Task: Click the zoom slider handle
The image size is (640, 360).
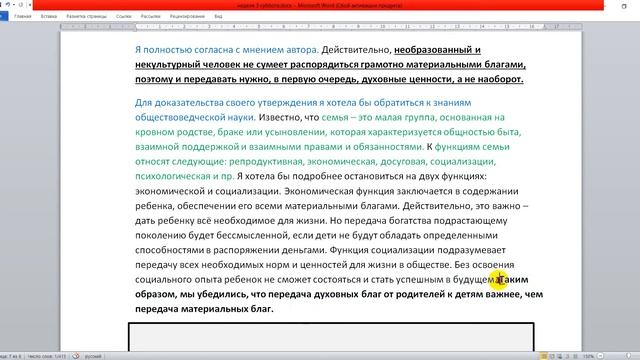Action: [x=628, y=356]
